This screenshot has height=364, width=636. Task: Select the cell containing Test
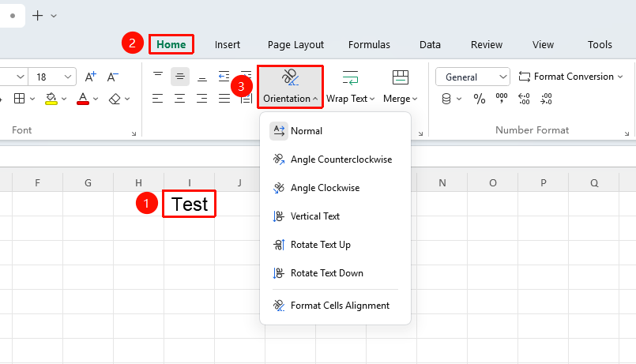[190, 204]
